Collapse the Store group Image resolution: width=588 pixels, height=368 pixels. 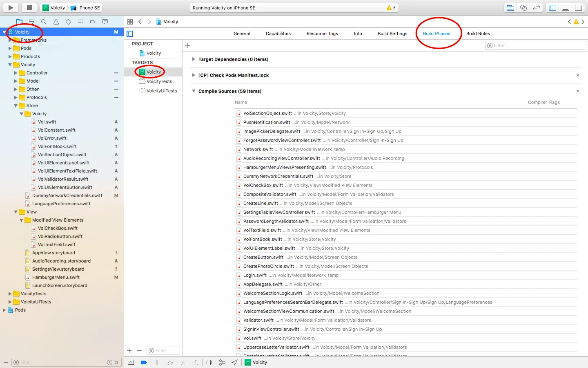[16, 105]
